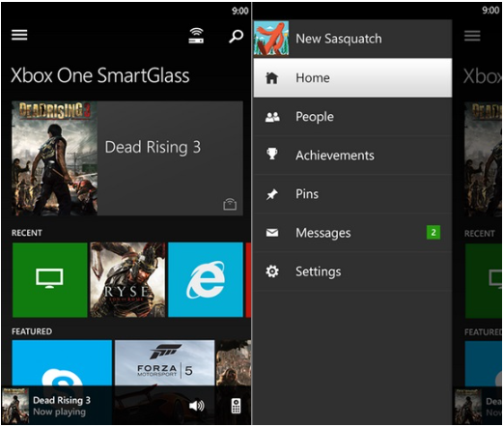Open the Internet Explorer tile
The image size is (504, 427).
[x=206, y=279]
